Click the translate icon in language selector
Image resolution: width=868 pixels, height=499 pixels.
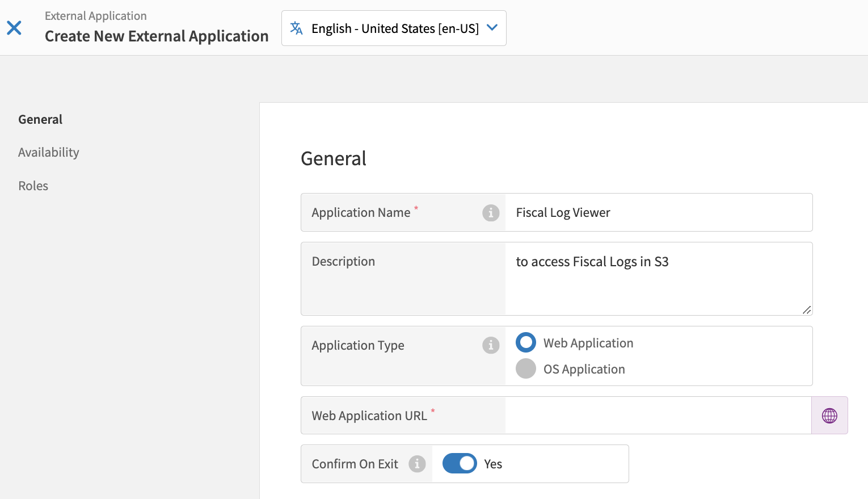(296, 28)
